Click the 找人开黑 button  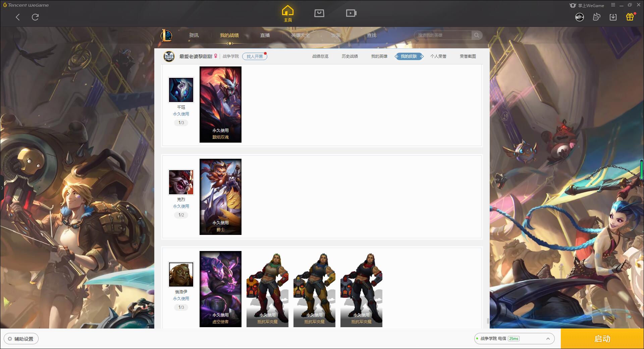click(255, 56)
